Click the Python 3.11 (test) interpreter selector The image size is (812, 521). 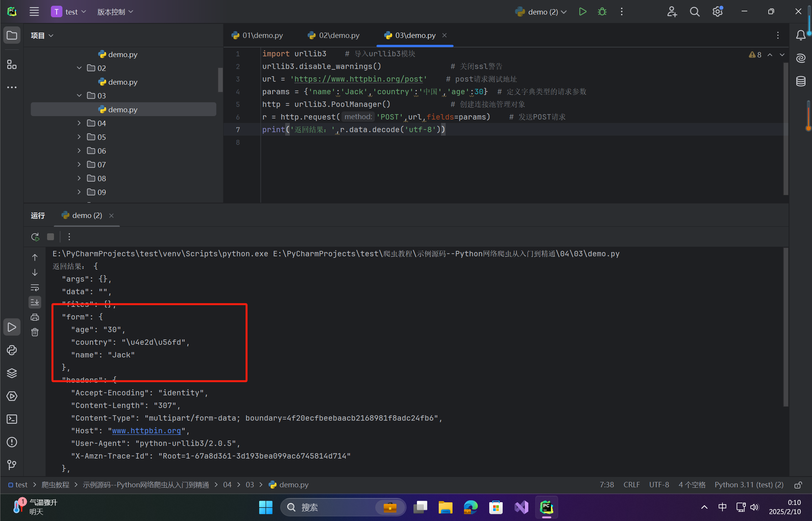click(749, 485)
